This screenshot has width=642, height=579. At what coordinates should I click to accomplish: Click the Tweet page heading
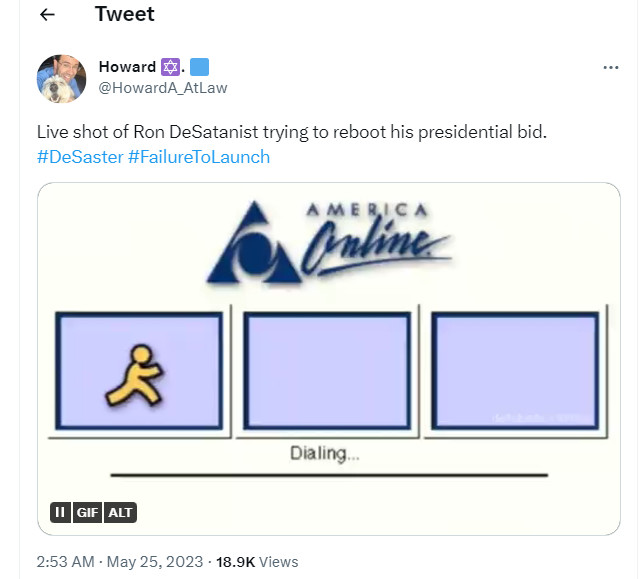click(124, 15)
